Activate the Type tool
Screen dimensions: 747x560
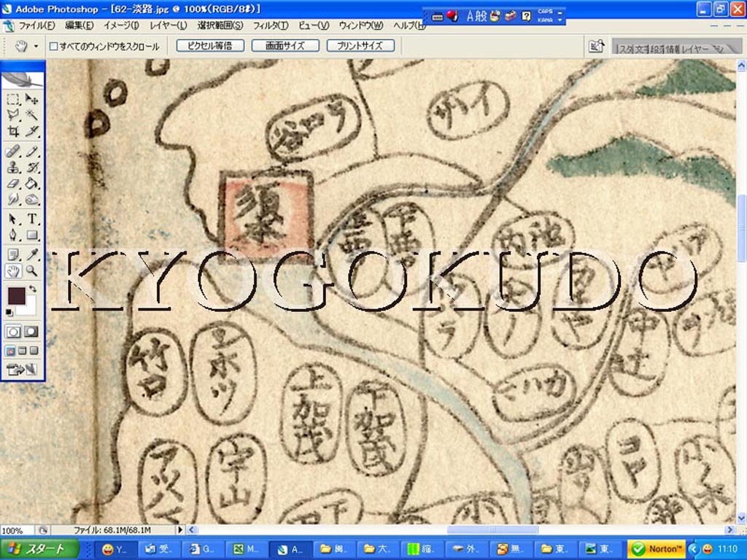tap(31, 219)
